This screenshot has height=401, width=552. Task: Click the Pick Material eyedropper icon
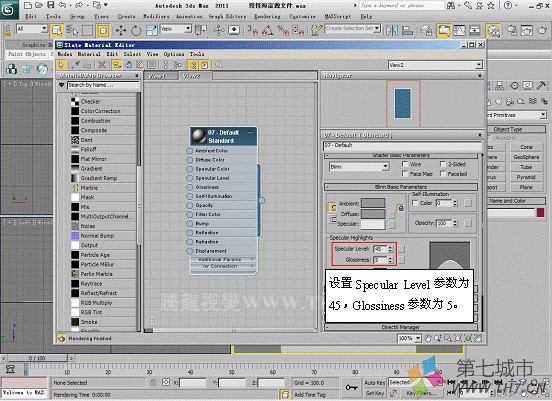click(x=75, y=65)
